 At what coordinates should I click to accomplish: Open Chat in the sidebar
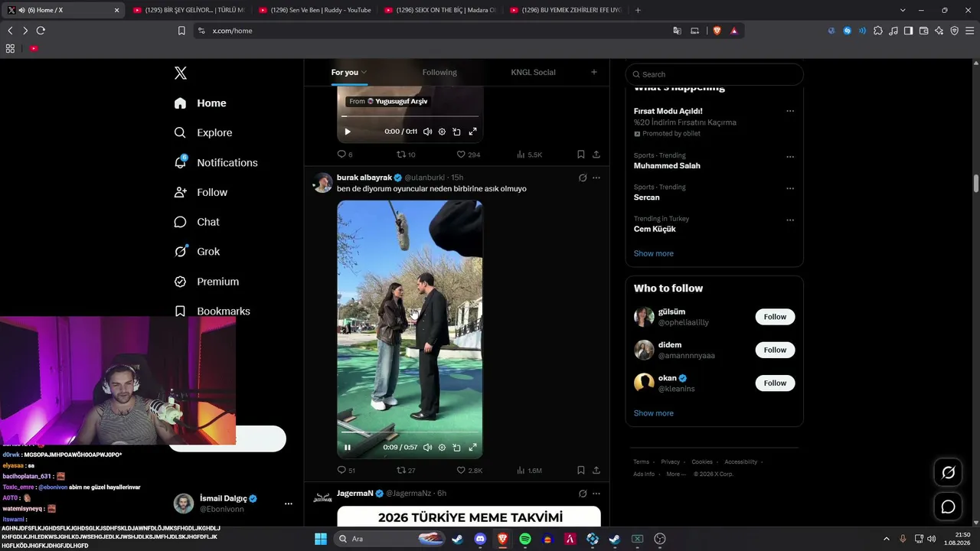click(x=197, y=222)
